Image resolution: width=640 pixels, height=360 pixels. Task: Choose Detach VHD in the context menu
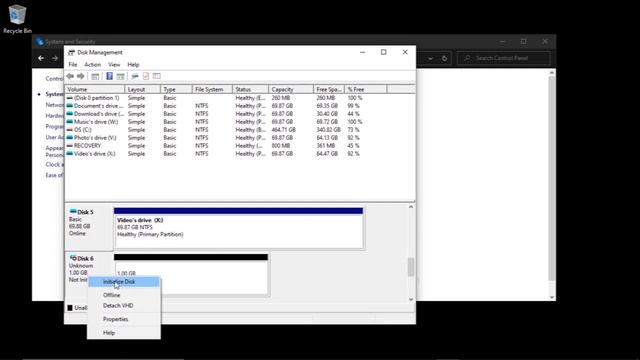click(x=124, y=305)
